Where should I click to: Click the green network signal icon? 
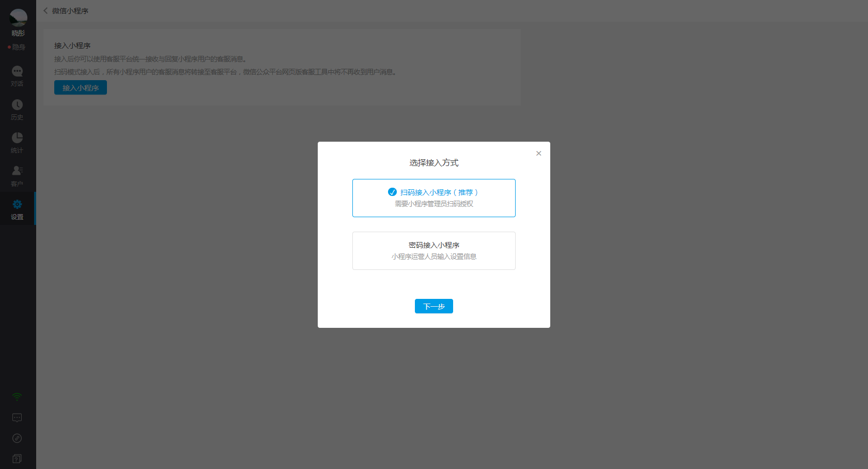click(x=17, y=397)
